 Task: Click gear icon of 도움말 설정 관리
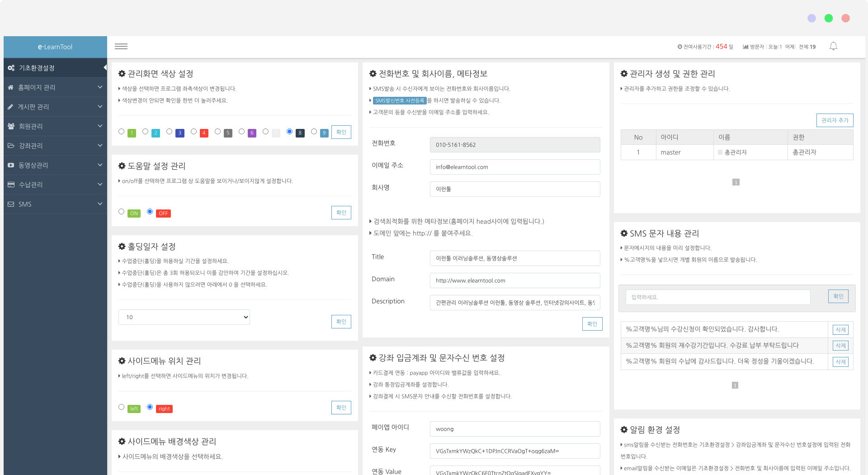point(122,166)
